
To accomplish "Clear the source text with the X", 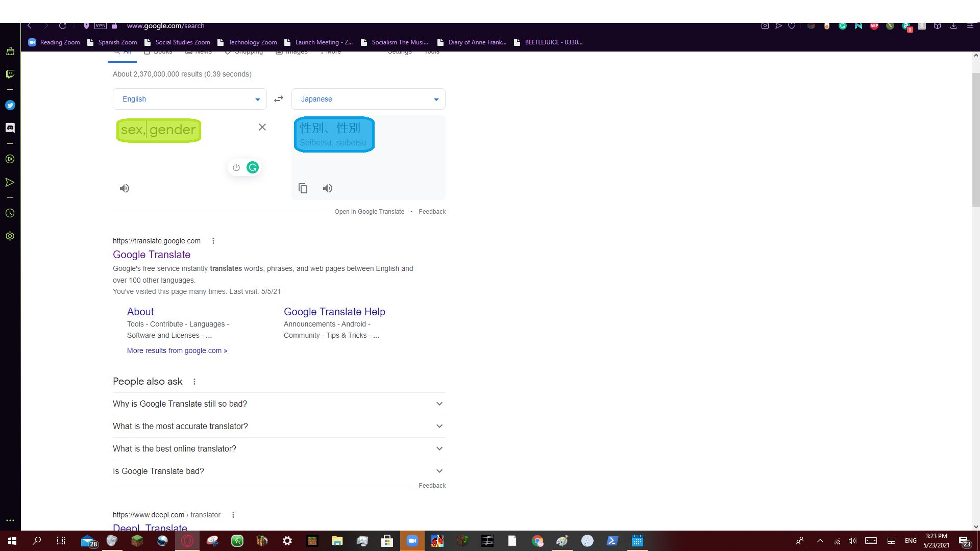I will pos(262,127).
